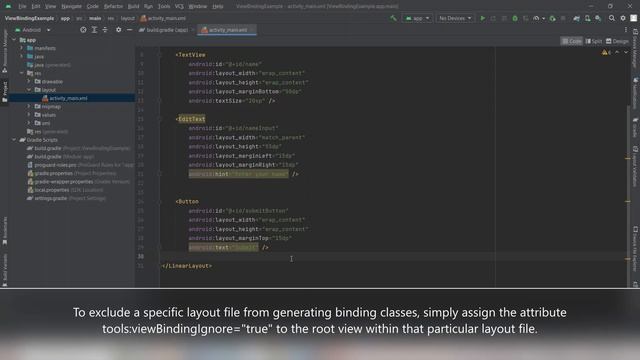The width and height of the screenshot is (640, 360).
Task: Open the File menu
Action: (22, 7)
